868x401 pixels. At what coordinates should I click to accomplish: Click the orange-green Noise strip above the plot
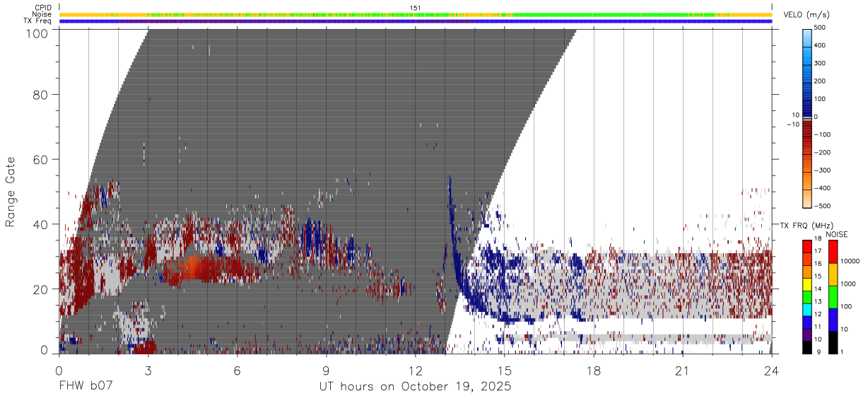(416, 14)
